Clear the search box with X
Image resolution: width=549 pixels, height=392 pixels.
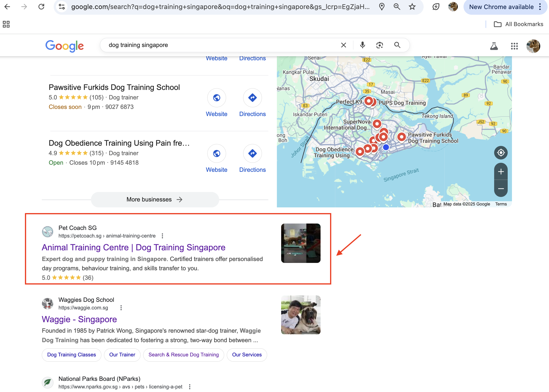(x=343, y=45)
